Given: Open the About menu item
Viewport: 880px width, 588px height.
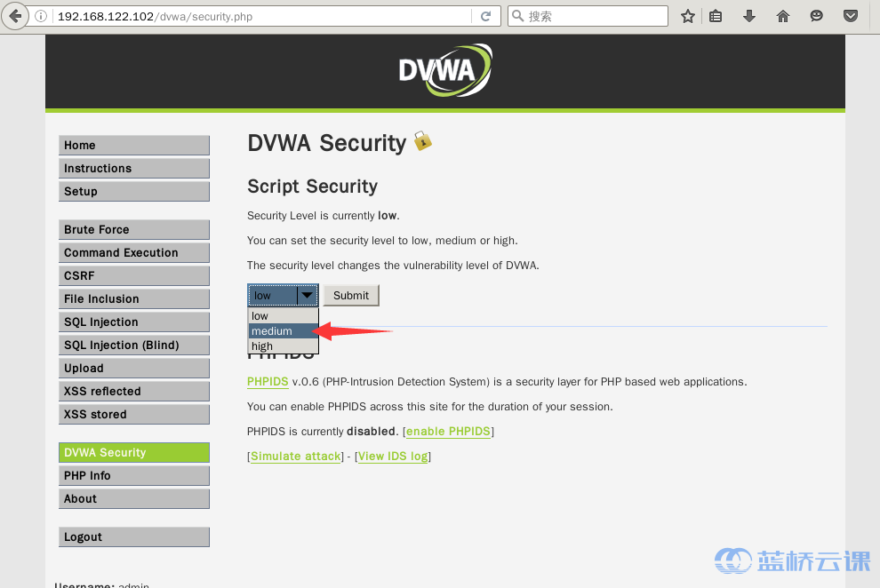Looking at the screenshot, I should (x=134, y=498).
